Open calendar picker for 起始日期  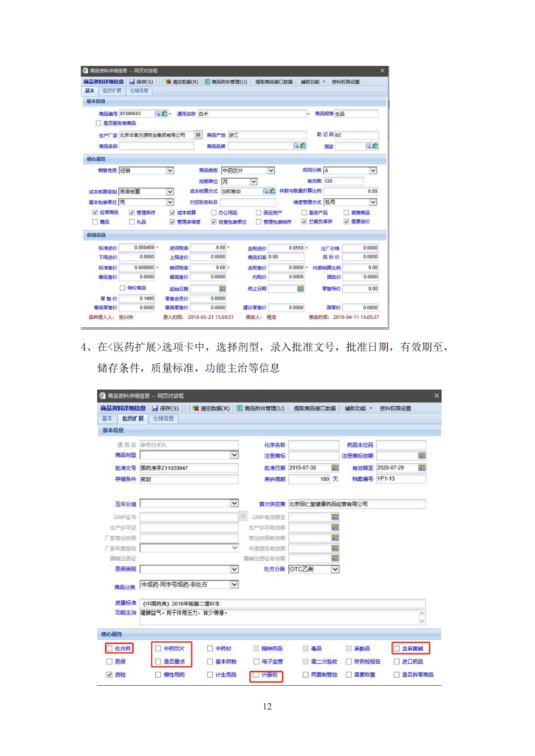pos(222,289)
